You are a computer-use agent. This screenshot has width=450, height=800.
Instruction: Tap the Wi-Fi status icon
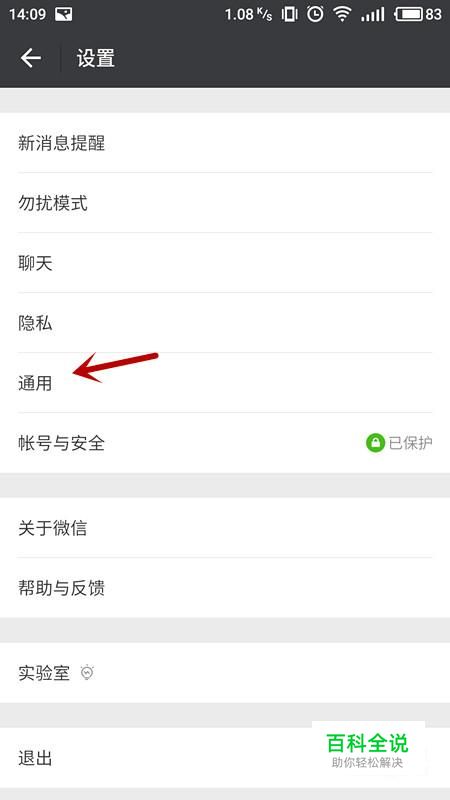coord(342,14)
